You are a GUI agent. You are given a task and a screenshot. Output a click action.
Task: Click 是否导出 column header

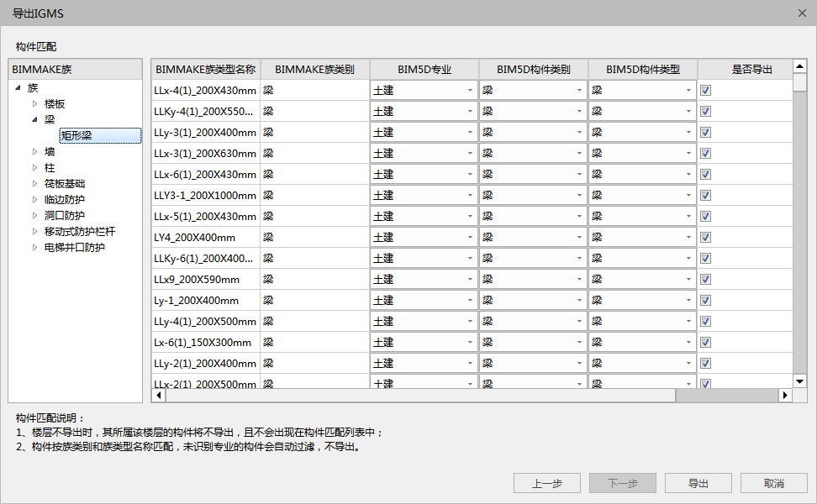pyautogui.click(x=746, y=69)
